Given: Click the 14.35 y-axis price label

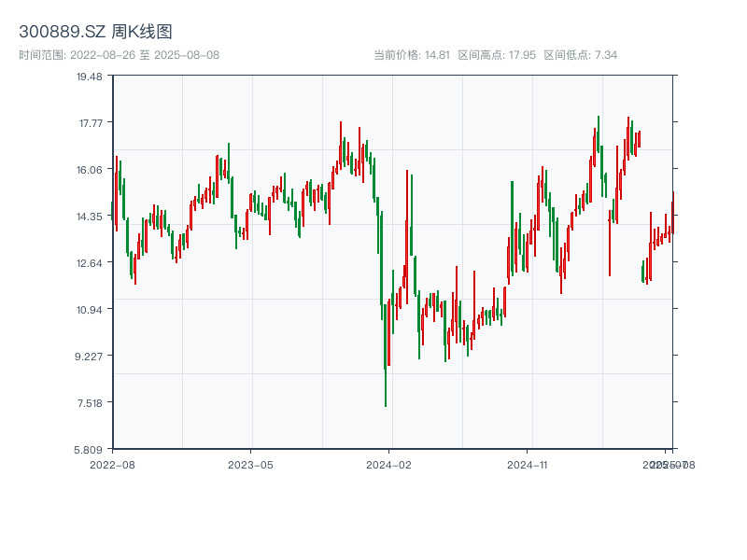Looking at the screenshot, I should [90, 217].
